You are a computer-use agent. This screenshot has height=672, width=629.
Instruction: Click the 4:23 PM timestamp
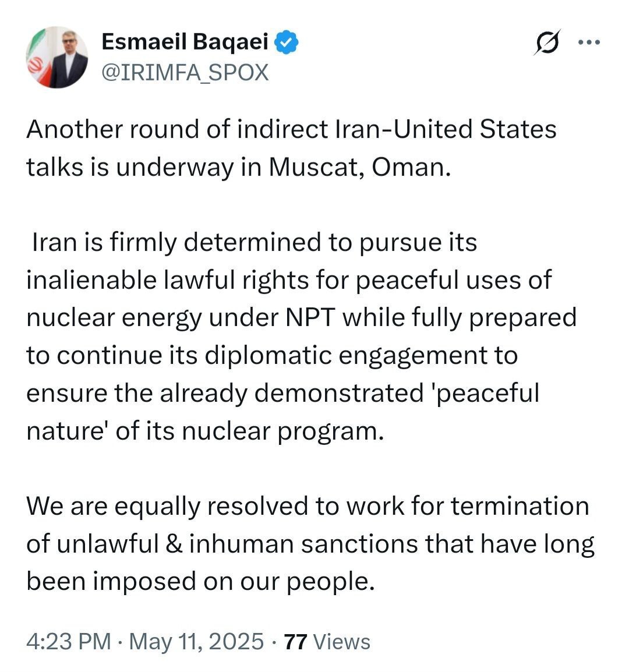(x=68, y=641)
